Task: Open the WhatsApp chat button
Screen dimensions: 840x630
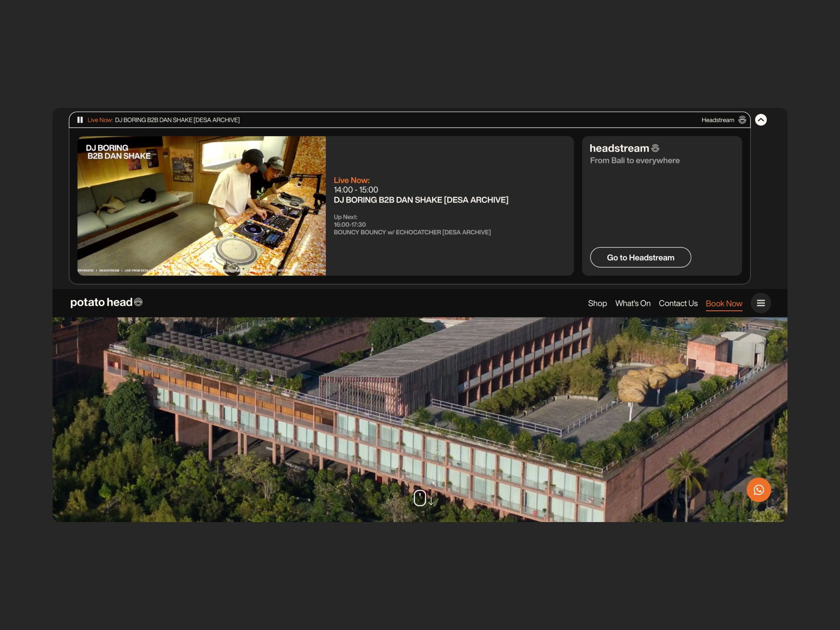Action: (759, 490)
